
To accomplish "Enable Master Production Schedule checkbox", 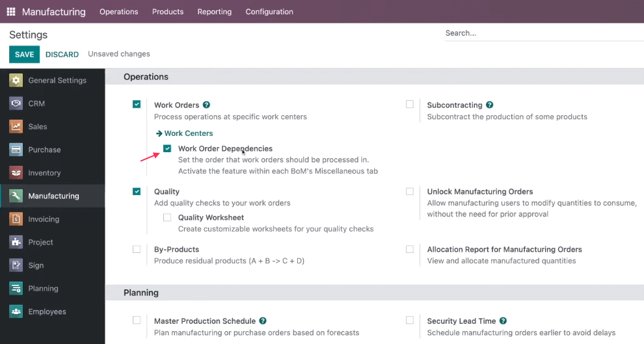I will 137,320.
